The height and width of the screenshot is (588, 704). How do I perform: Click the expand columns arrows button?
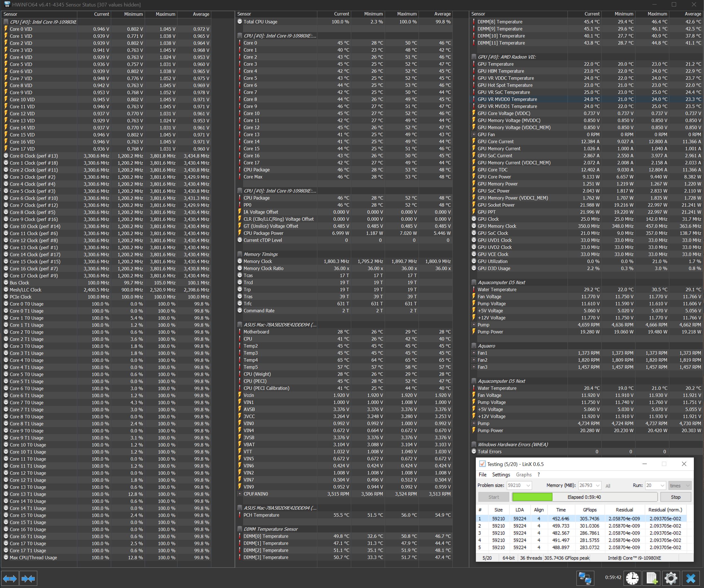coord(10,579)
